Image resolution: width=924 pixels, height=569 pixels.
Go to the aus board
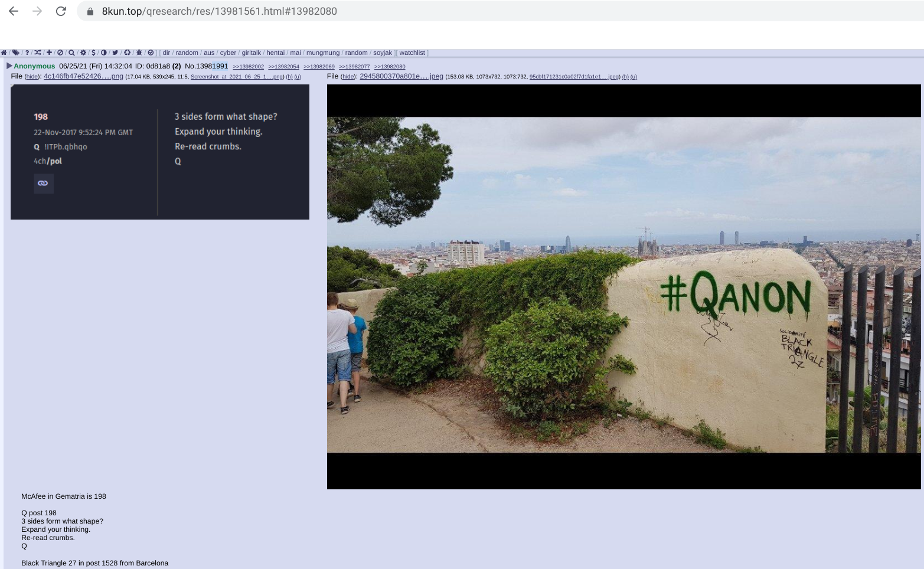pyautogui.click(x=209, y=53)
